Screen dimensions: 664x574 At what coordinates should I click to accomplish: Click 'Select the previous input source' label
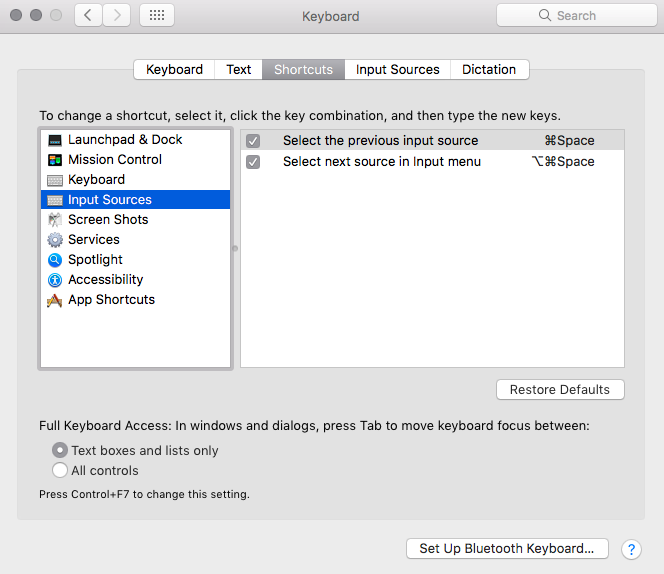click(x=380, y=141)
